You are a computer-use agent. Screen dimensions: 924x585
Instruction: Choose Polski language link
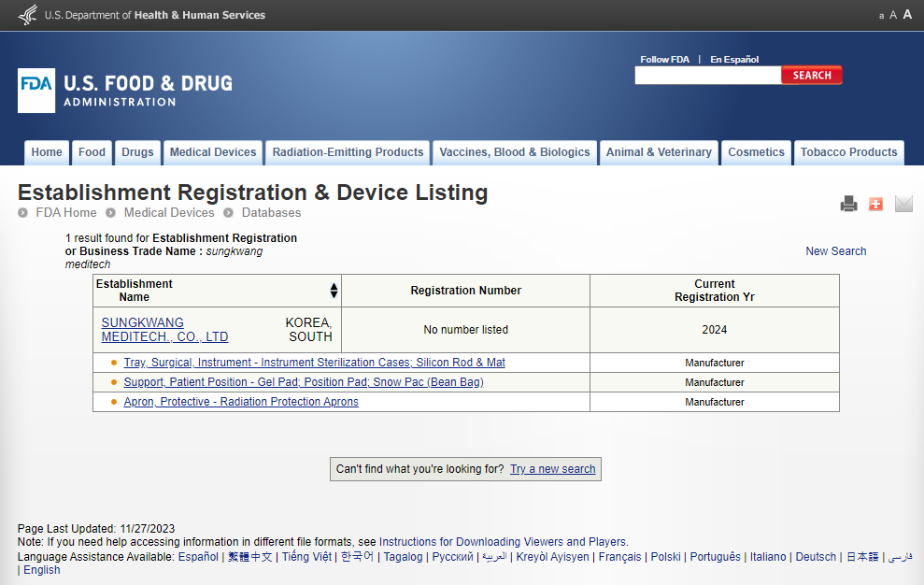(x=666, y=557)
